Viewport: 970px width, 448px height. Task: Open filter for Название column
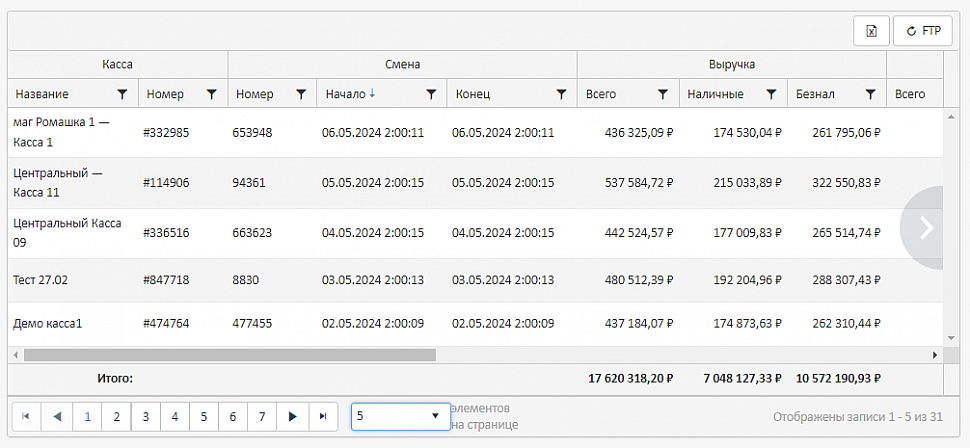point(122,94)
